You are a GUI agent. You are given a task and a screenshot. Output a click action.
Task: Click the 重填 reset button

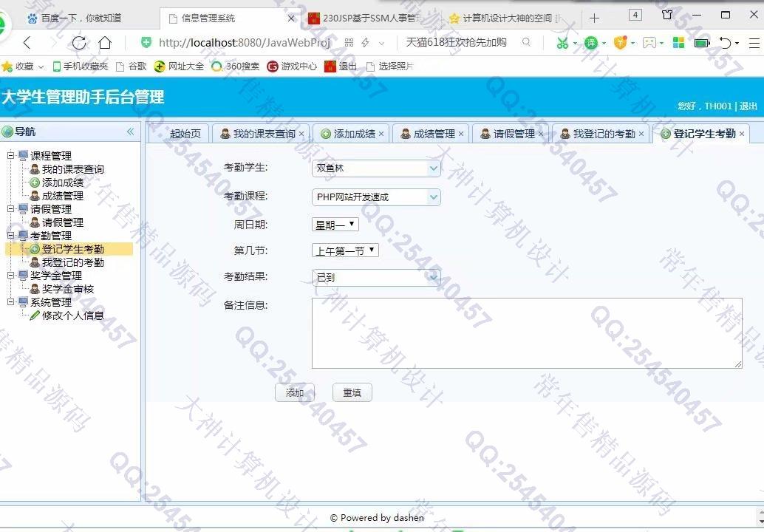coord(352,392)
